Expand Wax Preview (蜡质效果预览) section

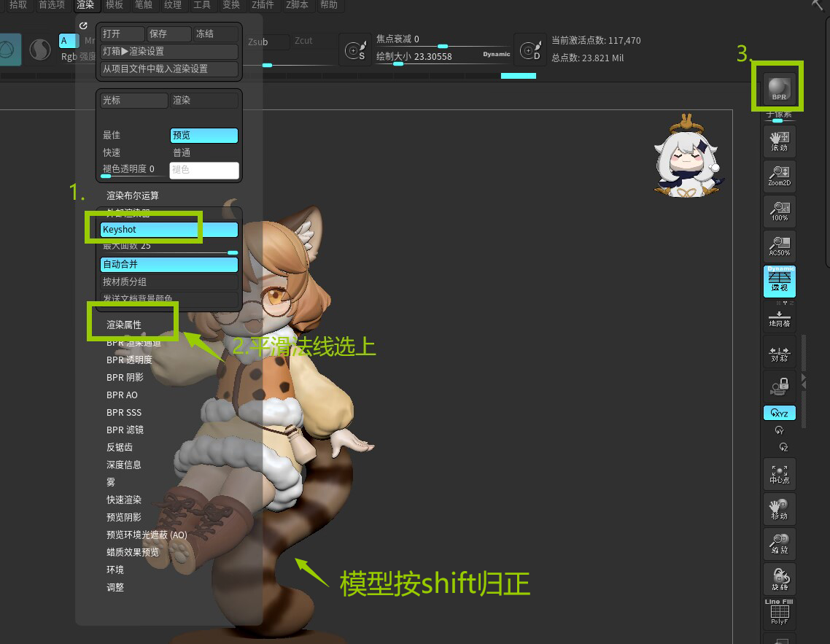(x=132, y=552)
